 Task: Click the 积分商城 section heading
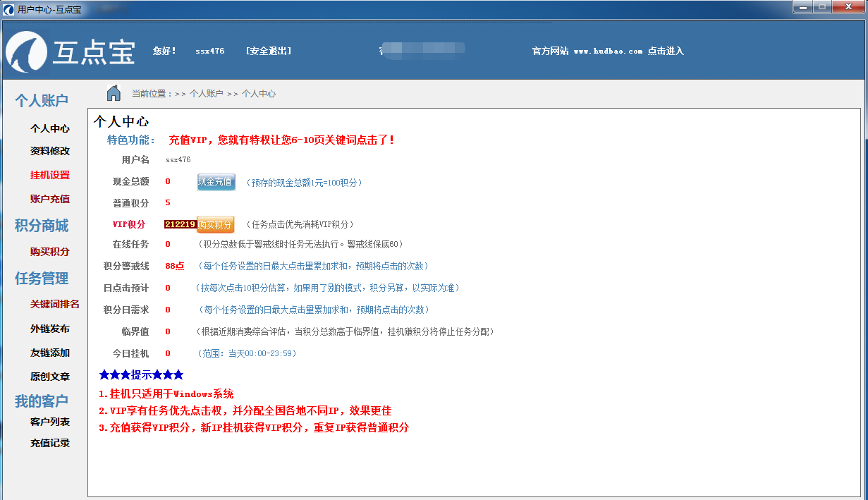tap(42, 226)
